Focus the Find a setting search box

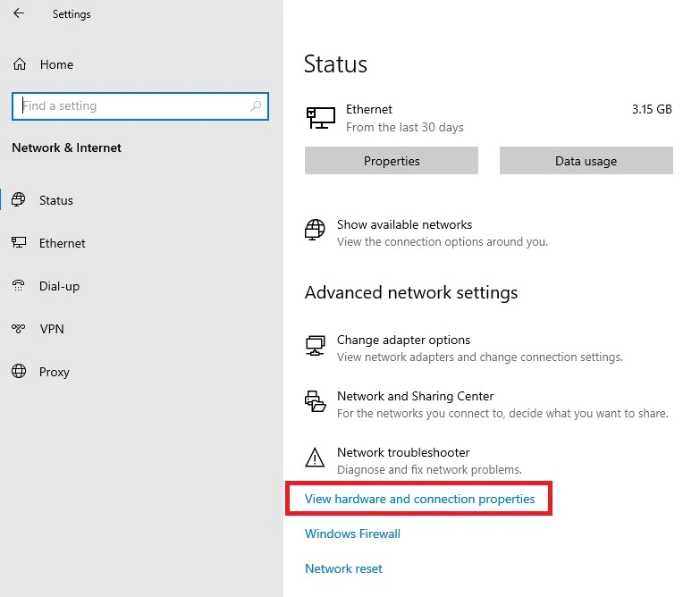coord(140,106)
